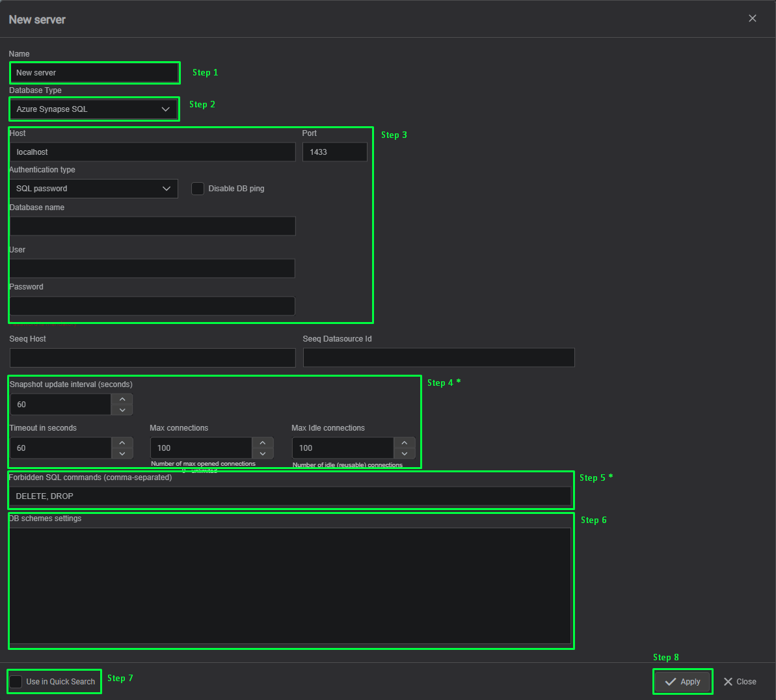Screen dimensions: 776x700
Task: Open the Database Type dropdown
Action: [94, 109]
